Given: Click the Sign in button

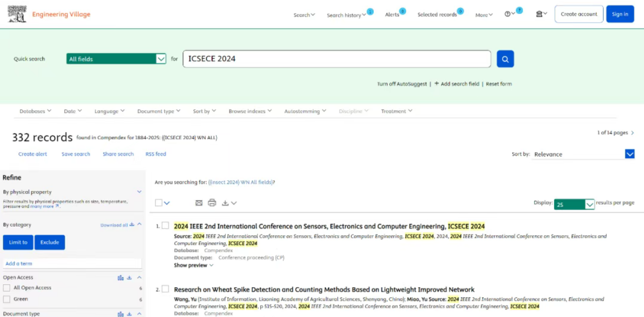Looking at the screenshot, I should [620, 14].
